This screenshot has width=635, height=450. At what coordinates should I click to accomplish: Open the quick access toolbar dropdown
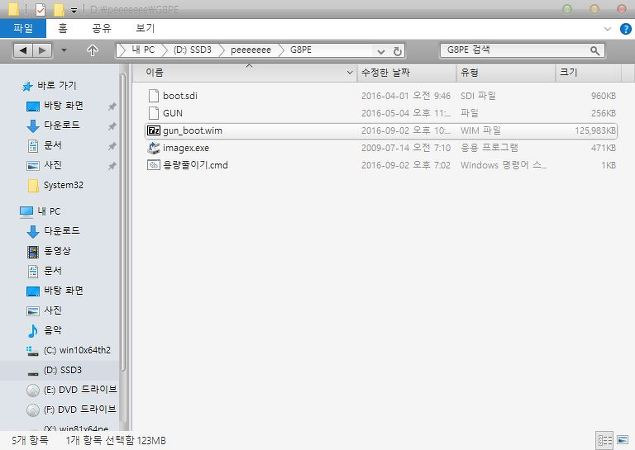coord(74,10)
